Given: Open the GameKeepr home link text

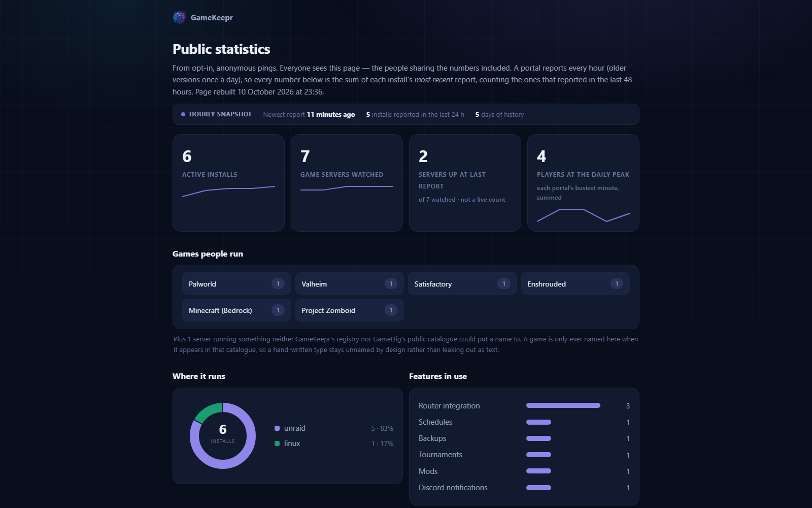Looking at the screenshot, I should click(212, 18).
